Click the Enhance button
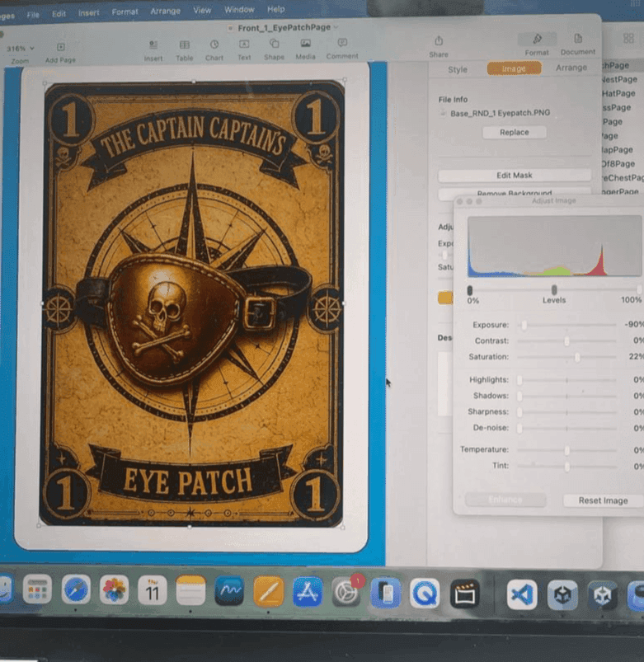 [x=505, y=500]
